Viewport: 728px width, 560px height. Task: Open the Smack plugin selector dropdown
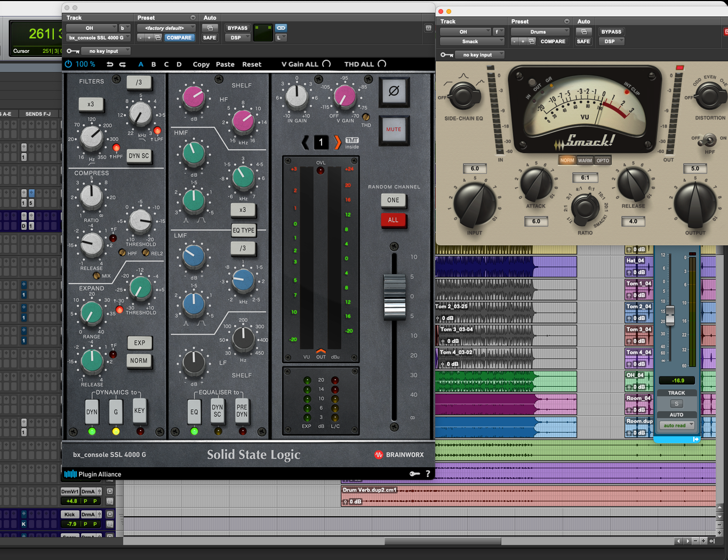(x=472, y=42)
